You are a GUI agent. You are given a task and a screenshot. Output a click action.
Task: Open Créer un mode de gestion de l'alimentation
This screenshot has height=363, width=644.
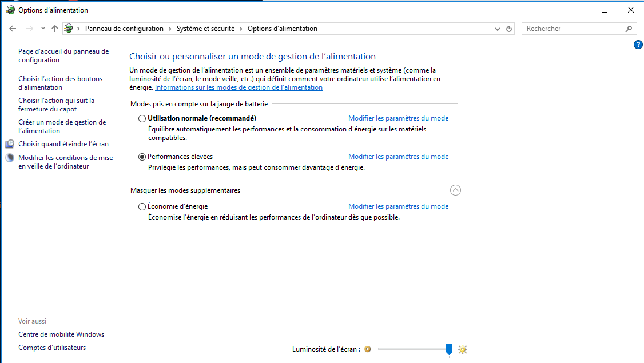coord(62,126)
